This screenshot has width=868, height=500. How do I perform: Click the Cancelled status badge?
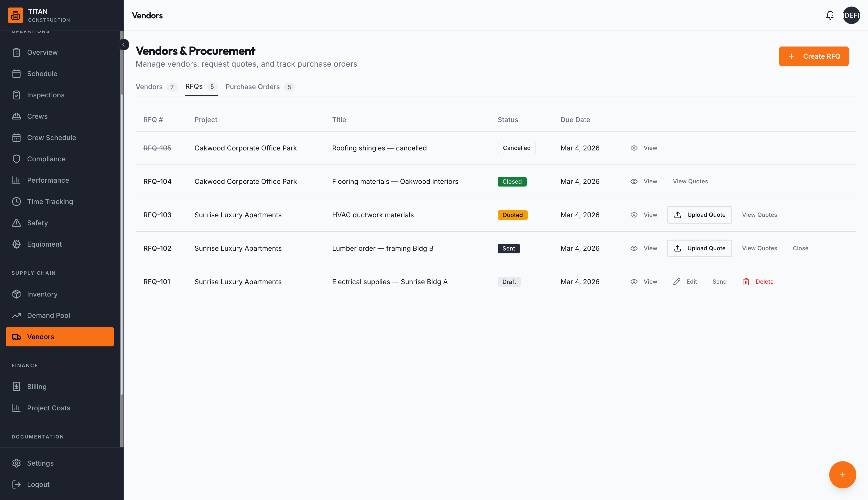point(517,148)
